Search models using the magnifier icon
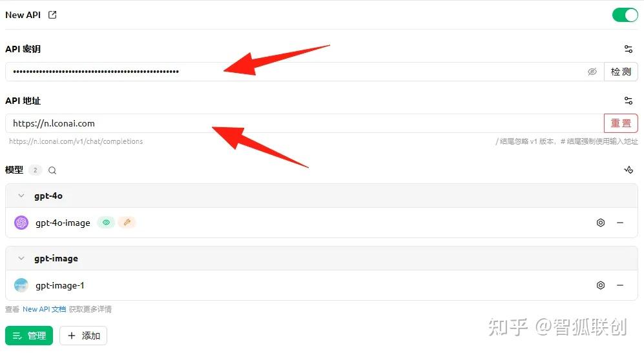Screen dimensions: 644x353 52,170
